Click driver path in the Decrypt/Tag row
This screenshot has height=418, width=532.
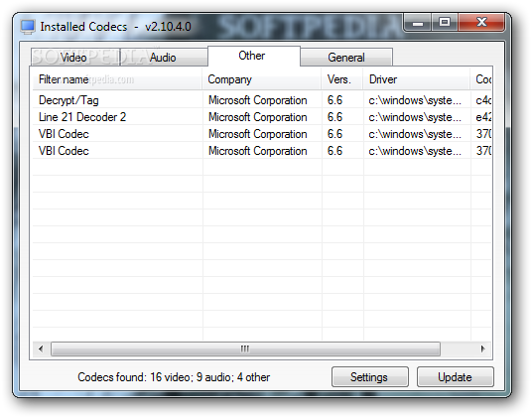tap(415, 100)
